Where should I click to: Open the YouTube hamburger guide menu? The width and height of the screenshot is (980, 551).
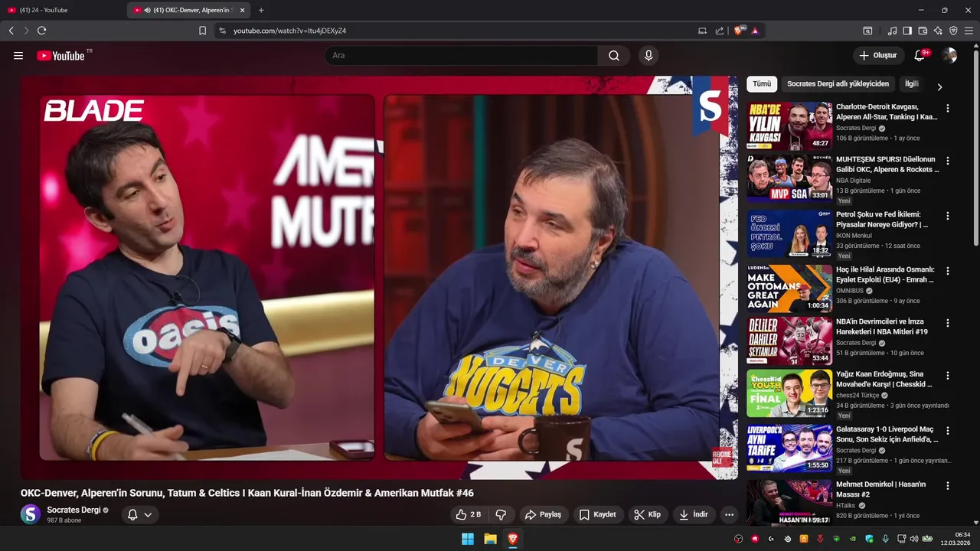[x=18, y=55]
